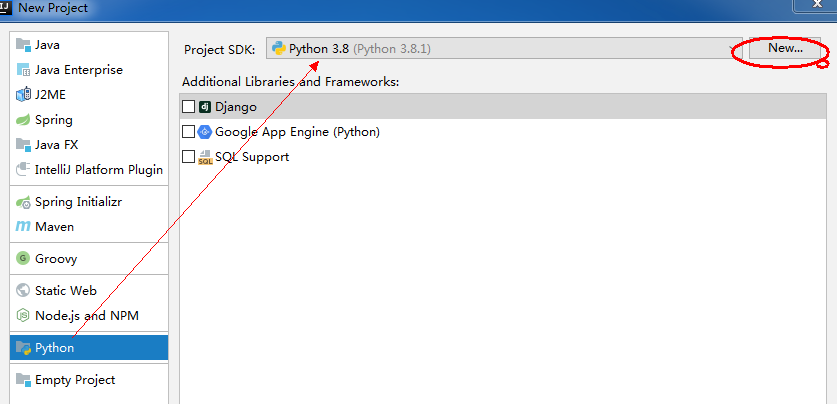Viewport: 837px width, 404px height.
Task: Choose the Empty Project option
Action: coord(89,380)
